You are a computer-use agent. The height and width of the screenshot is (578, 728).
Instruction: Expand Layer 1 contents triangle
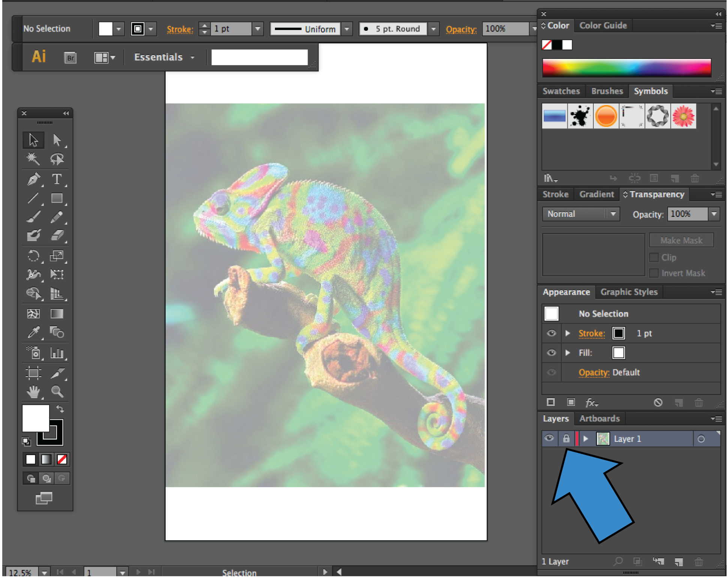[585, 438]
